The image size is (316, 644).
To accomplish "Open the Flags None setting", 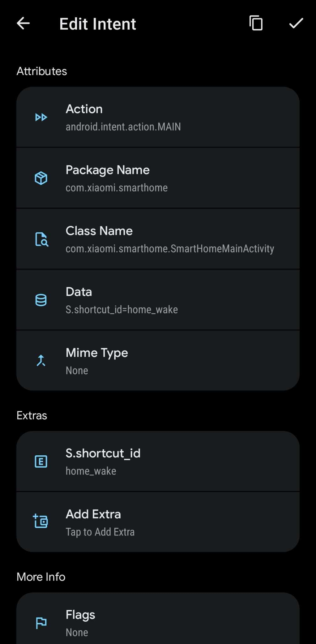I will click(x=158, y=619).
